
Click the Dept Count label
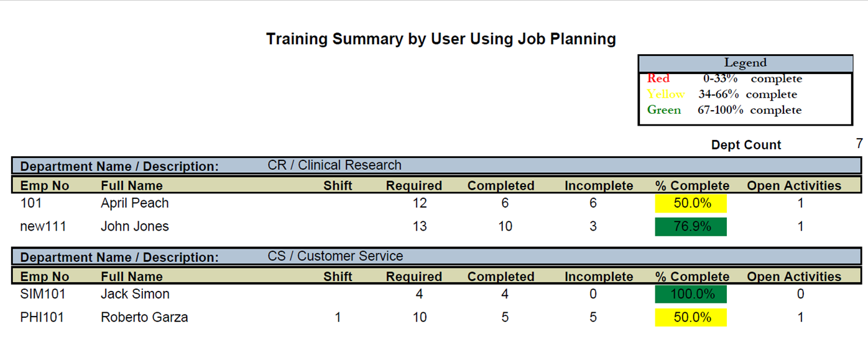(746, 145)
